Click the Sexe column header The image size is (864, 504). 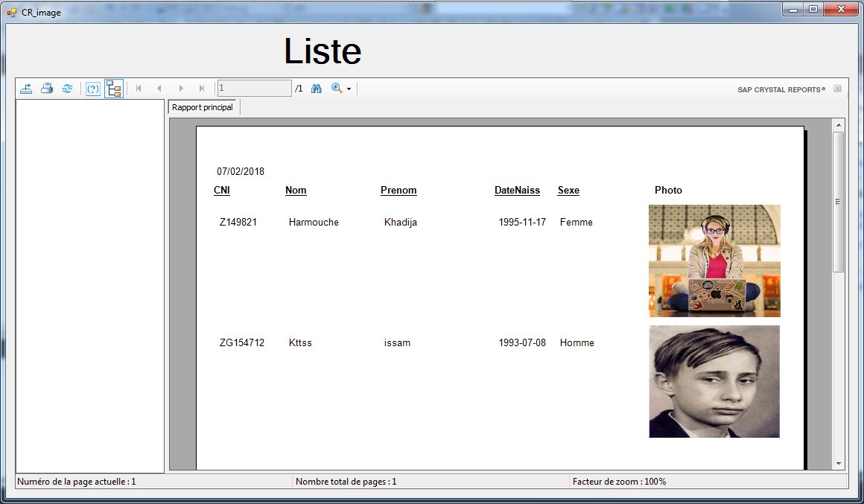click(x=568, y=190)
